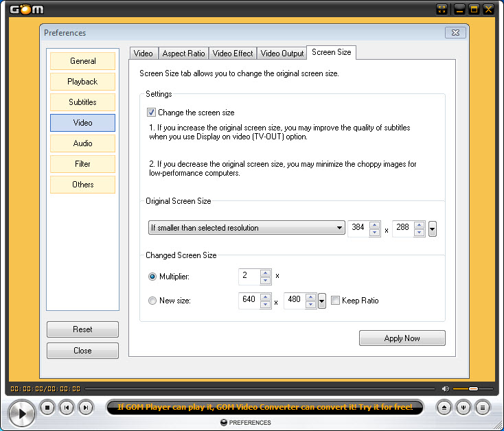This screenshot has height=431, width=504.
Task: Open the Subtitles preferences category
Action: [82, 102]
